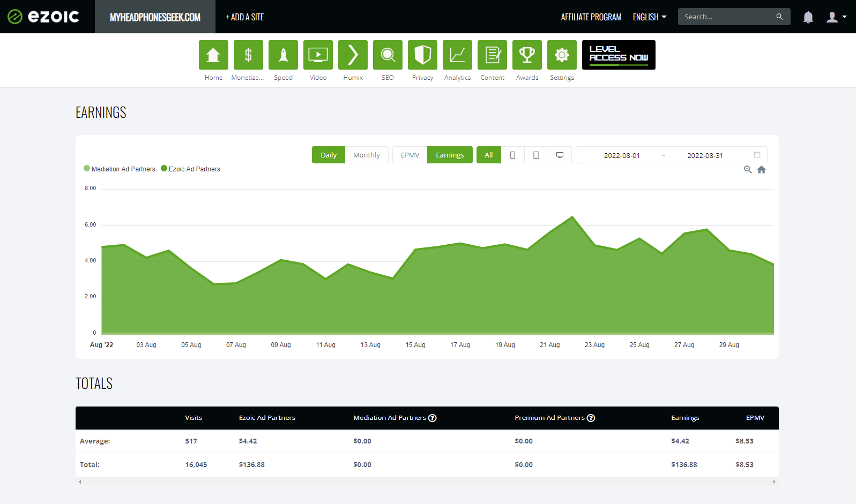Click the average visits value 517
Image resolution: width=856 pixels, height=504 pixels.
[x=191, y=441]
